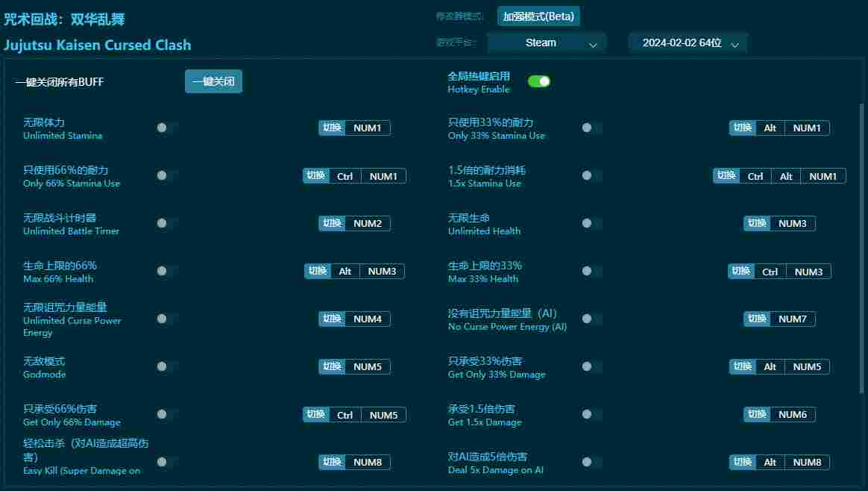The image size is (868, 491).
Task: Click 切换 button for Godmode
Action: 332,366
